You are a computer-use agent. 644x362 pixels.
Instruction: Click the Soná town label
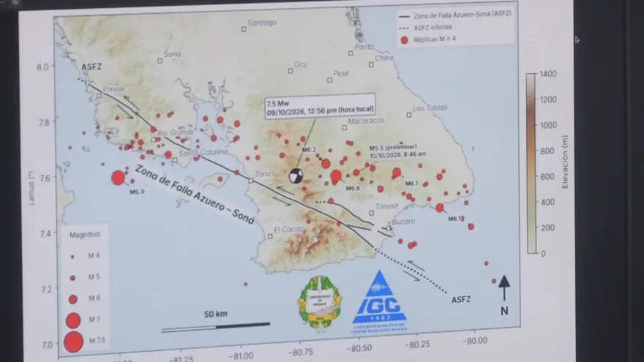click(172, 54)
